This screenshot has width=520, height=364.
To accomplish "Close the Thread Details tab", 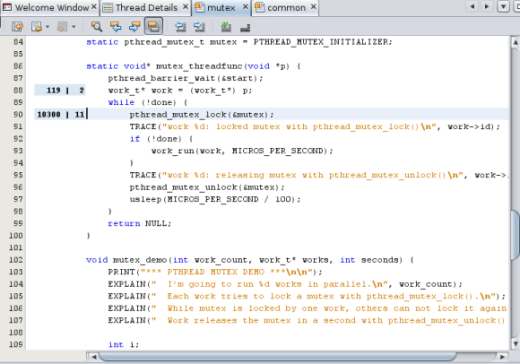I will click(185, 7).
